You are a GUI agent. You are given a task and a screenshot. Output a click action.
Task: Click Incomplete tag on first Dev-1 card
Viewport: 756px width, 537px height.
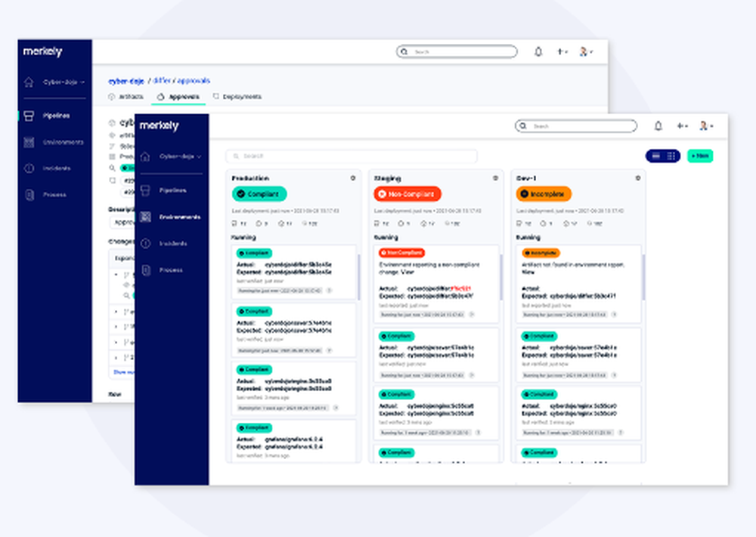541,253
